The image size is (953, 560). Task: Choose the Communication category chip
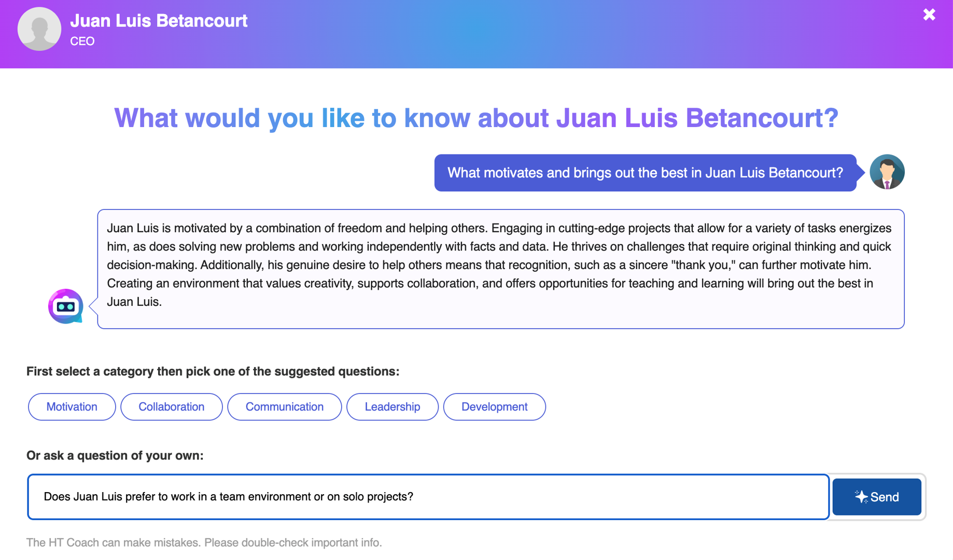pos(284,407)
